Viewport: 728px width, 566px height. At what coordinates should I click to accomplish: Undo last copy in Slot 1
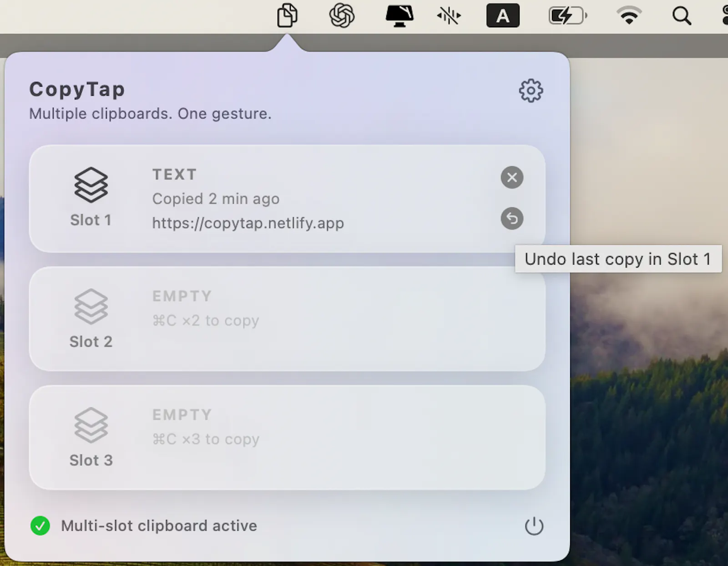[x=512, y=219]
